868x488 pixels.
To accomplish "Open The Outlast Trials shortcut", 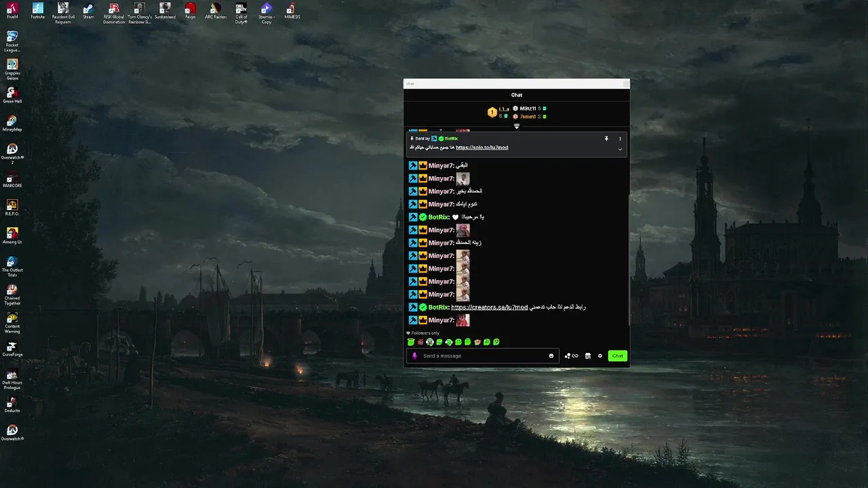I will (x=12, y=266).
